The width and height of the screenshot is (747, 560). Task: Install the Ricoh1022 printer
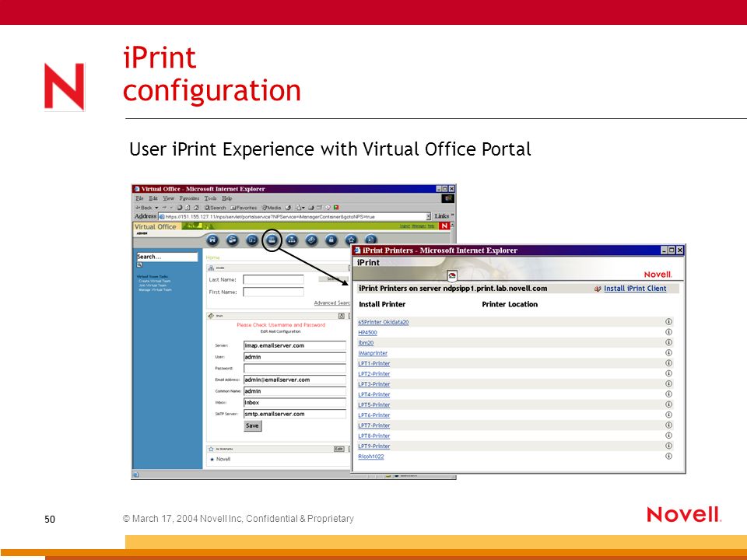[x=370, y=457]
